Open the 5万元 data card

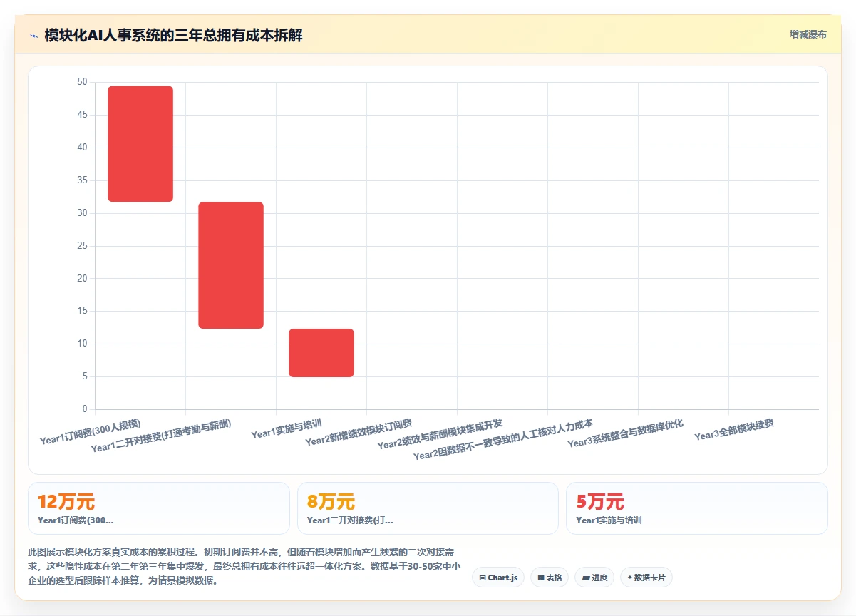[697, 508]
